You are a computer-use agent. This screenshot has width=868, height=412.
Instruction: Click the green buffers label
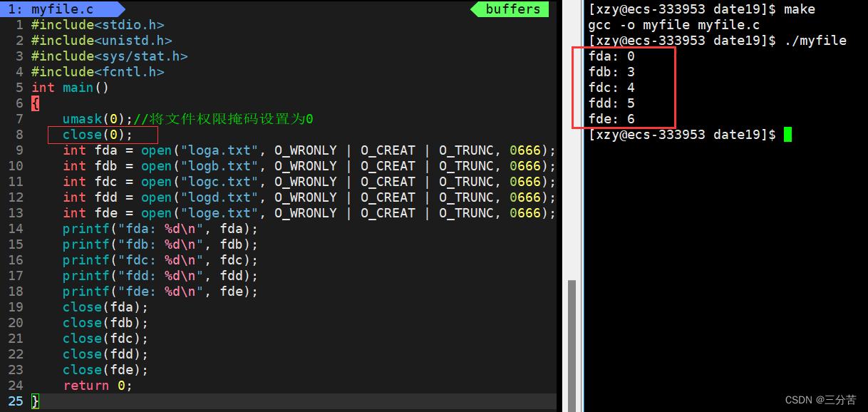tap(512, 9)
